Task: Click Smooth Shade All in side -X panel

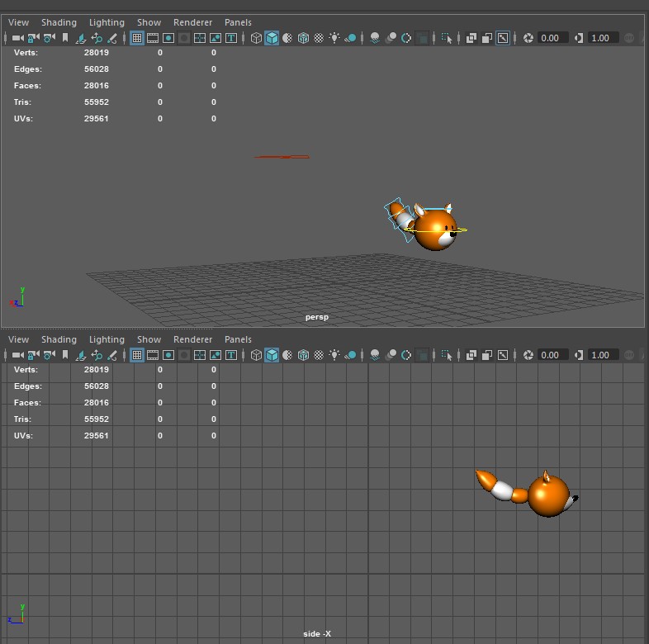Action: [x=272, y=355]
